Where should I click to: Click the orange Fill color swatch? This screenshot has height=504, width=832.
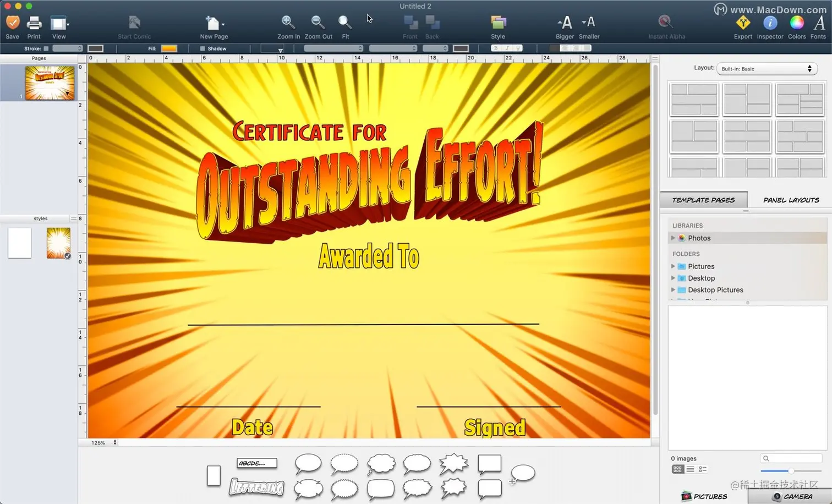tap(169, 48)
